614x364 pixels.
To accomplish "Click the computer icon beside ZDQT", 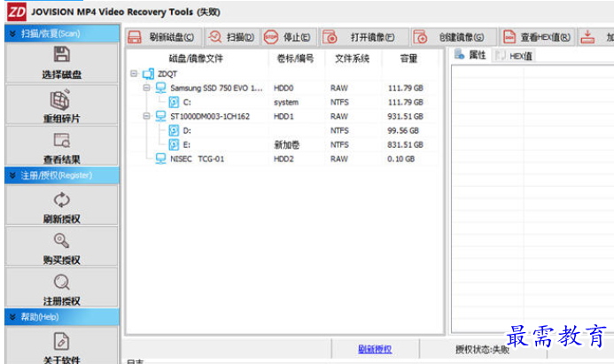I will (x=149, y=74).
